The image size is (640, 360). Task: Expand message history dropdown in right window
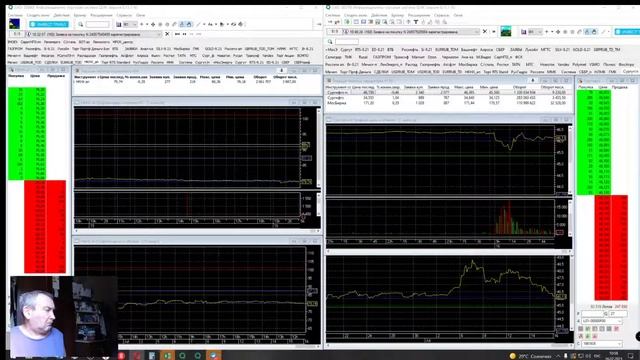pyautogui.click(x=476, y=32)
